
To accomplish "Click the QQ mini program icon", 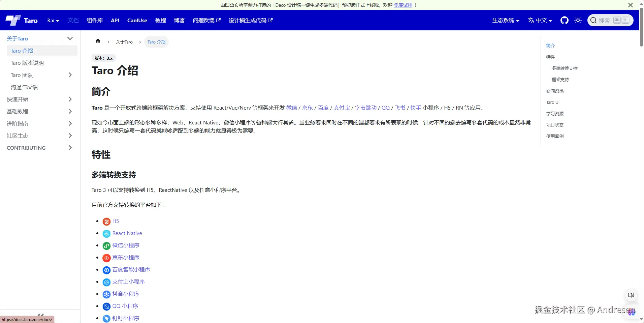I will [106, 306].
